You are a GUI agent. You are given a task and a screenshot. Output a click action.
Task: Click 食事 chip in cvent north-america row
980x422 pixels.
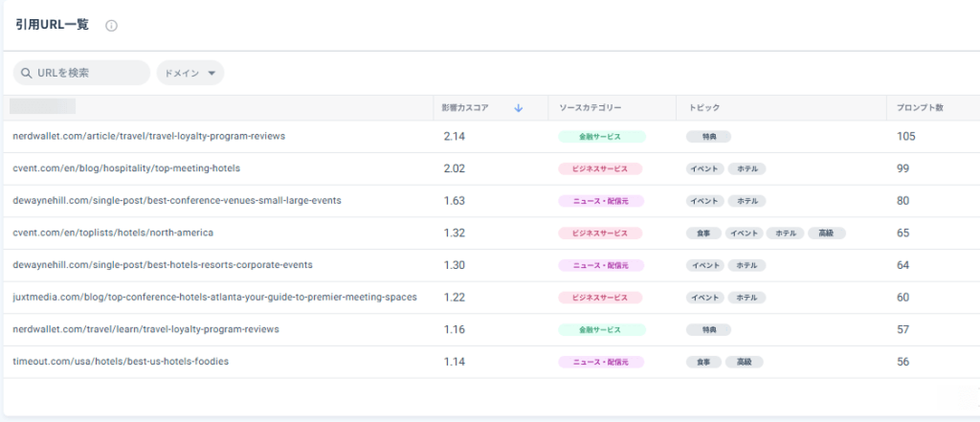703,233
